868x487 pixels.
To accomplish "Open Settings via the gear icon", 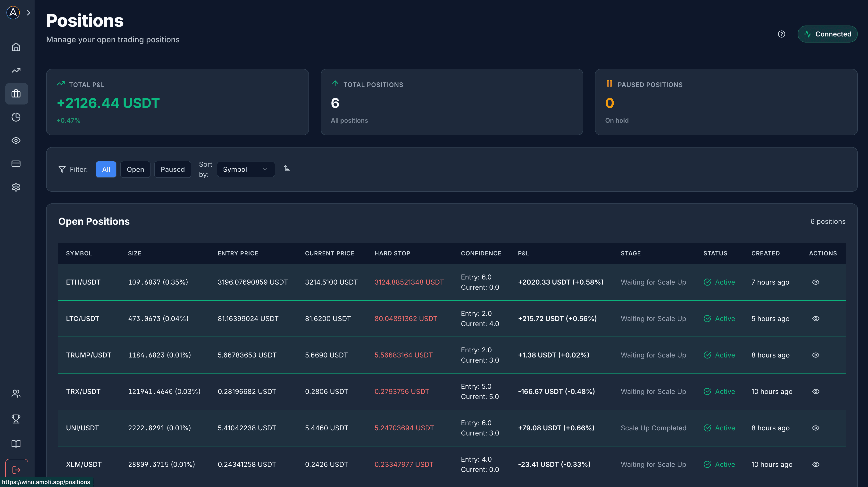I will click(16, 187).
